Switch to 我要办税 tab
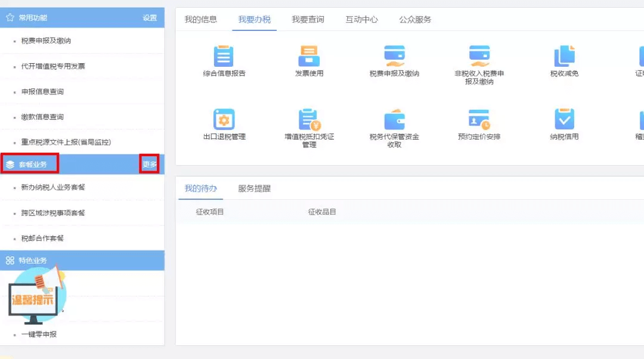 click(254, 19)
